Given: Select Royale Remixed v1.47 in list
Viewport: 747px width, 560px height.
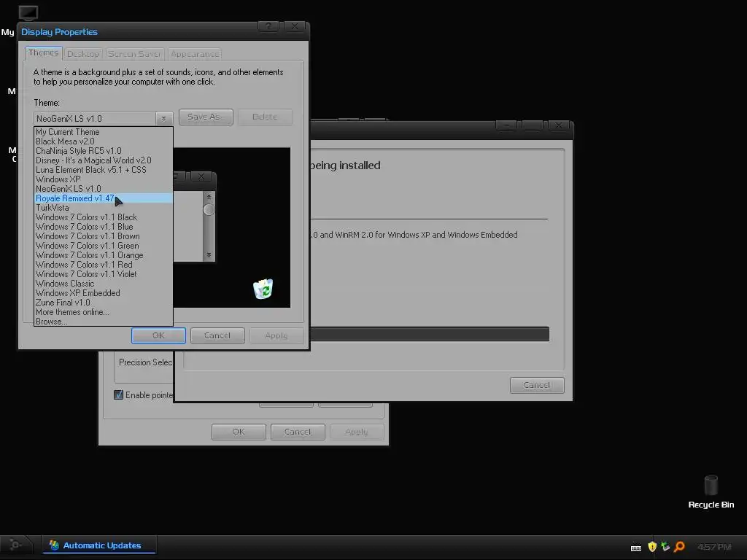Looking at the screenshot, I should [104, 198].
